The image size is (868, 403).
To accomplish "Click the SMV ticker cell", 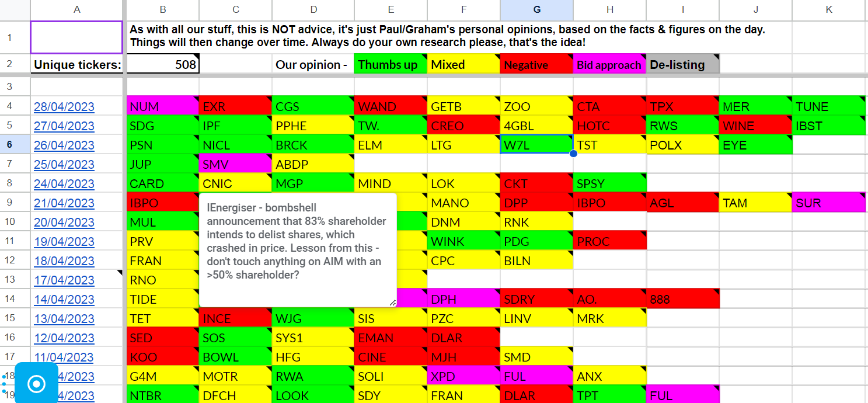I will tap(236, 164).
